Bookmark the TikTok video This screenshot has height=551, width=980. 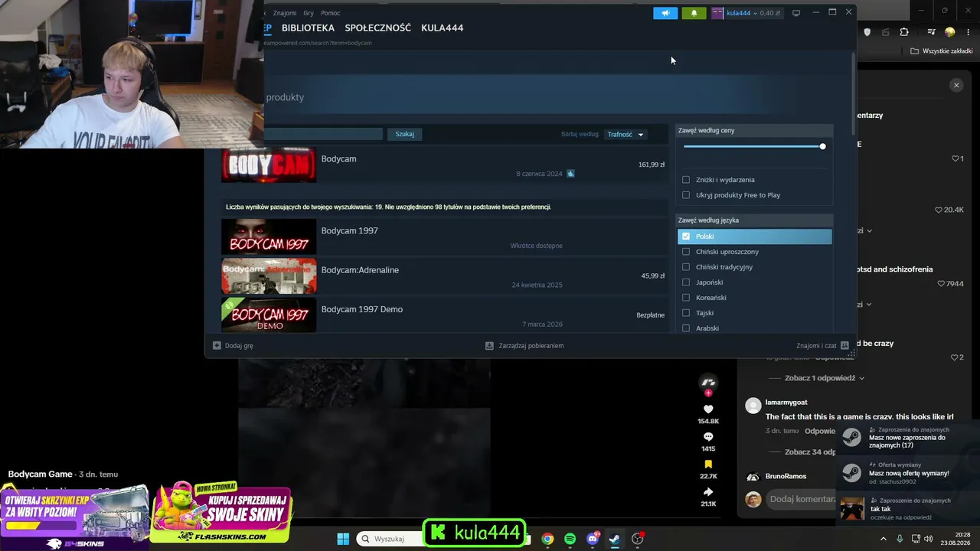coord(708,465)
